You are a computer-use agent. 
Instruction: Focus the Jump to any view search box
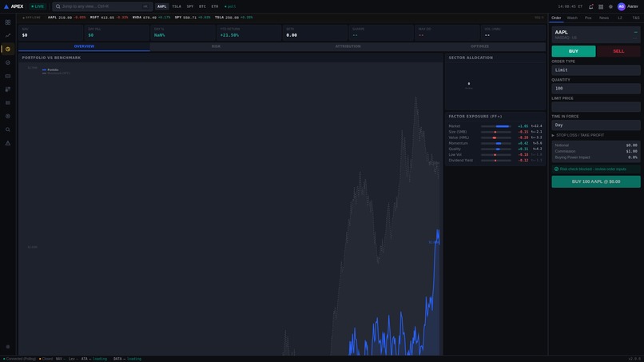tap(102, 6)
